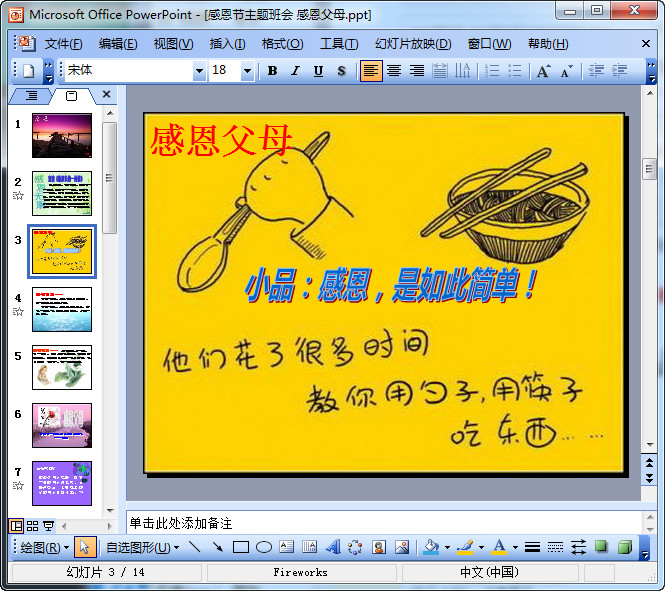
Task: Switch to Slide Sorter view
Action: (x=33, y=526)
